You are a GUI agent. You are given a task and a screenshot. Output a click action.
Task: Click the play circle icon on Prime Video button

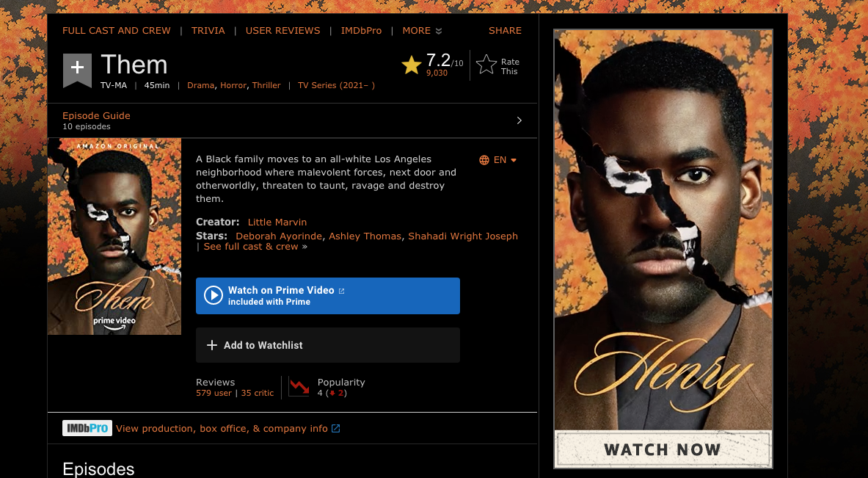[213, 295]
